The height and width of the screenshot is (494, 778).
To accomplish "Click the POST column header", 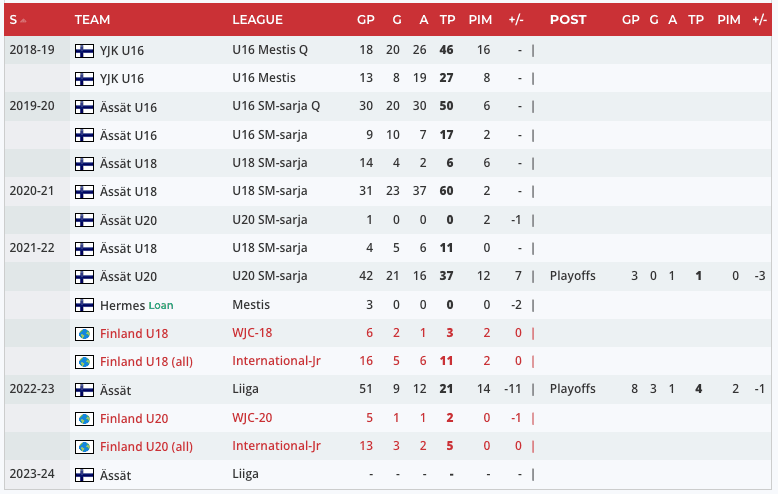I will point(568,19).
